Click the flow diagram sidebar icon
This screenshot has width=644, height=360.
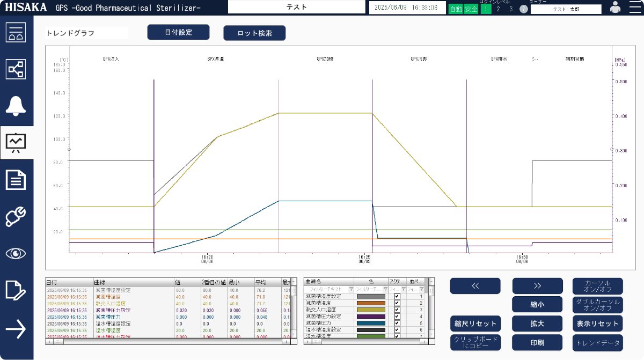point(16,69)
